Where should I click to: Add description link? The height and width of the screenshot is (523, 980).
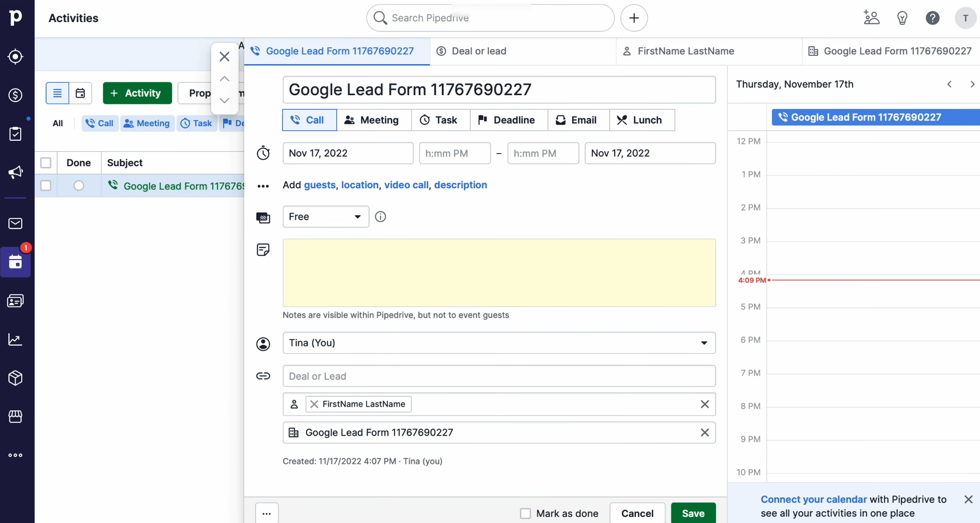pyautogui.click(x=460, y=185)
